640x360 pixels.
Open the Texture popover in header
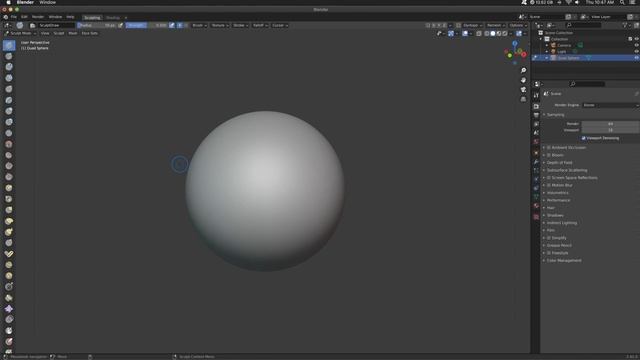point(220,25)
